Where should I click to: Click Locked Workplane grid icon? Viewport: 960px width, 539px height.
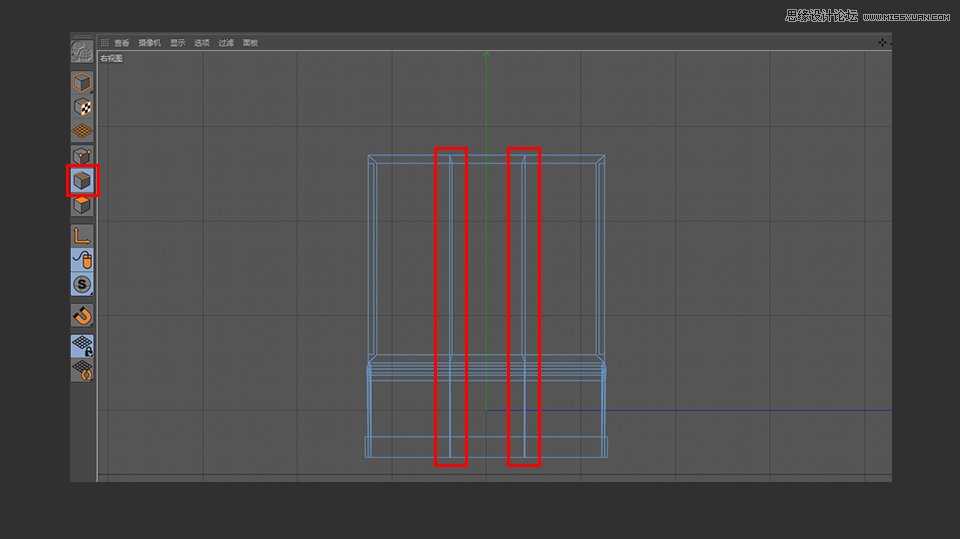tap(82, 346)
